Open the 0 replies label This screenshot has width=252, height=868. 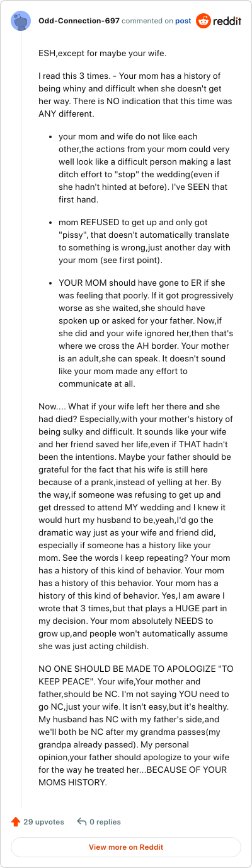click(x=105, y=822)
